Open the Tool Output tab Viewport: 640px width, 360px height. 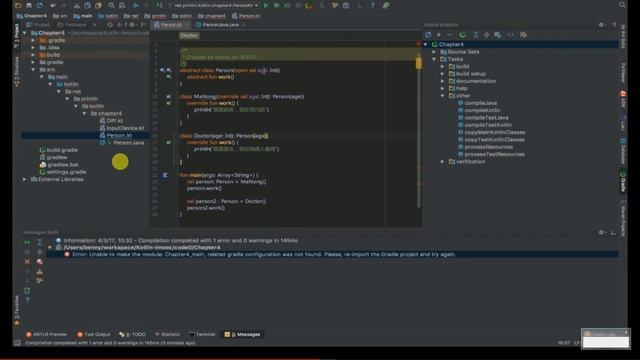(x=93, y=334)
